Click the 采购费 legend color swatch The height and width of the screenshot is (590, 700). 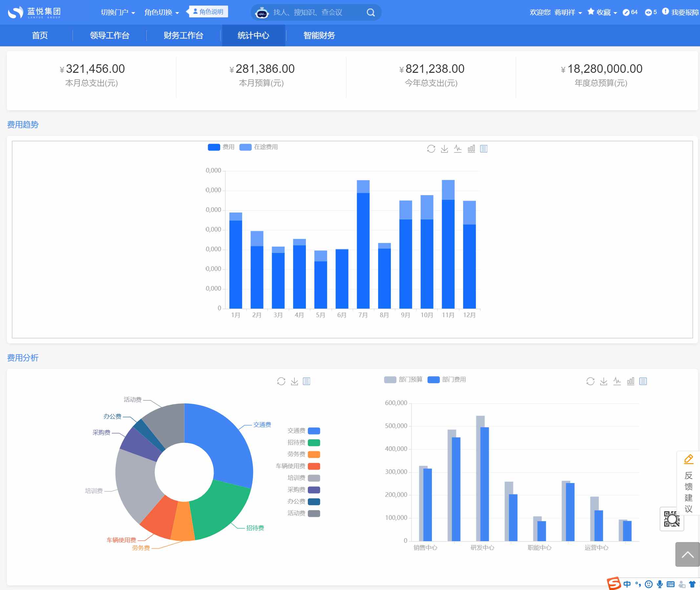tap(314, 490)
